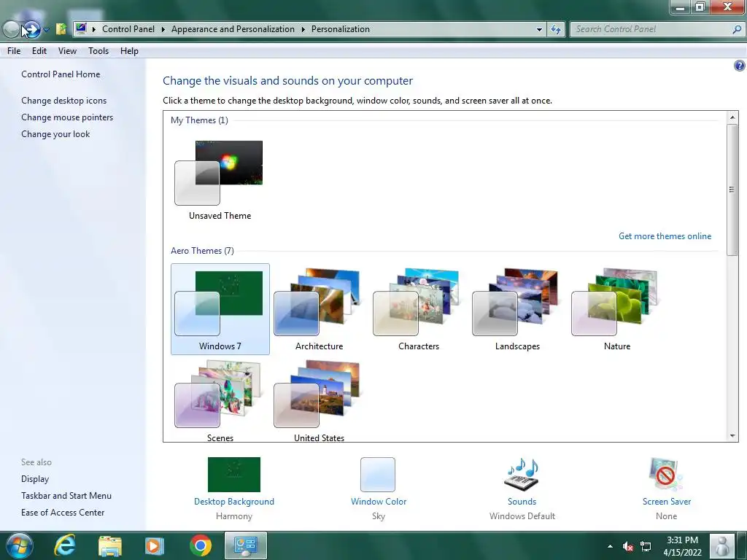Click the Control Panel taskbar button
The image size is (747, 560).
point(246,545)
